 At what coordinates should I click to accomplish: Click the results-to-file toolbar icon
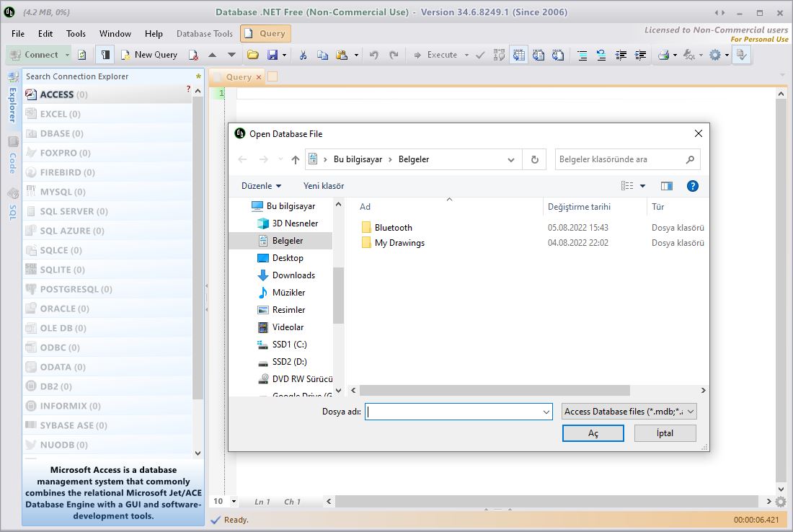coord(558,55)
